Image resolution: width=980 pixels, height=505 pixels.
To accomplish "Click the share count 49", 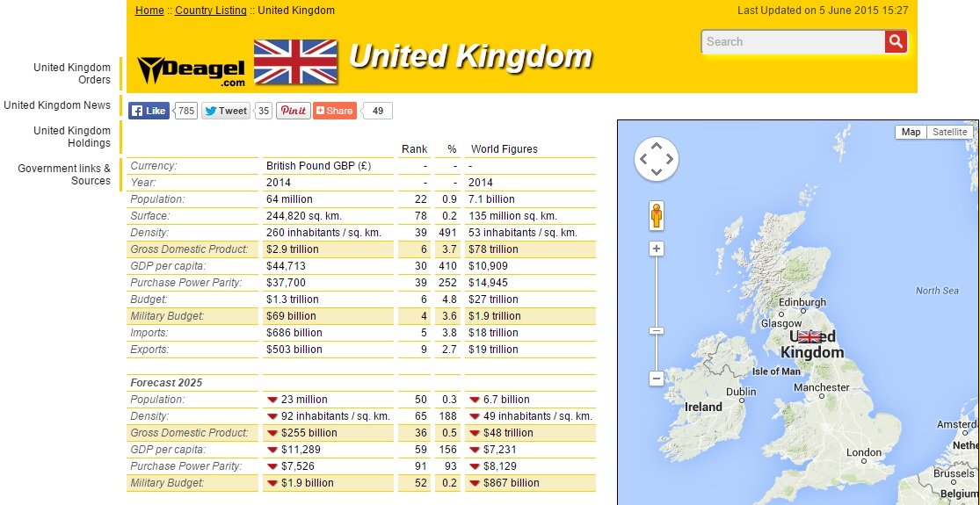I will (x=378, y=111).
